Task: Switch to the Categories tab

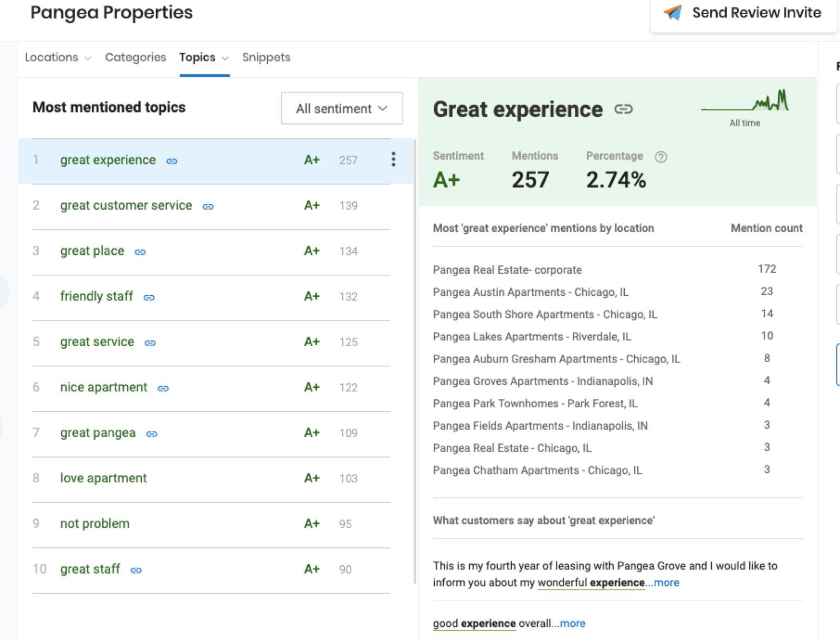Action: tap(135, 57)
